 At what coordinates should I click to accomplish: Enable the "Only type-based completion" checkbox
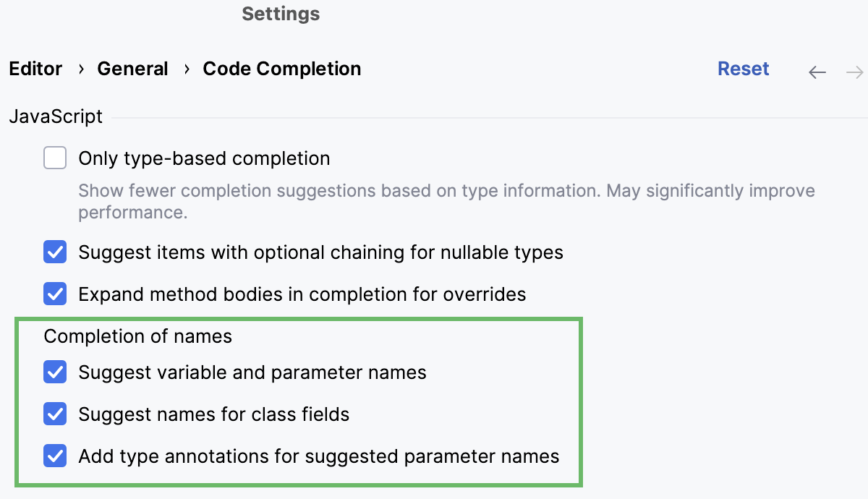54,158
